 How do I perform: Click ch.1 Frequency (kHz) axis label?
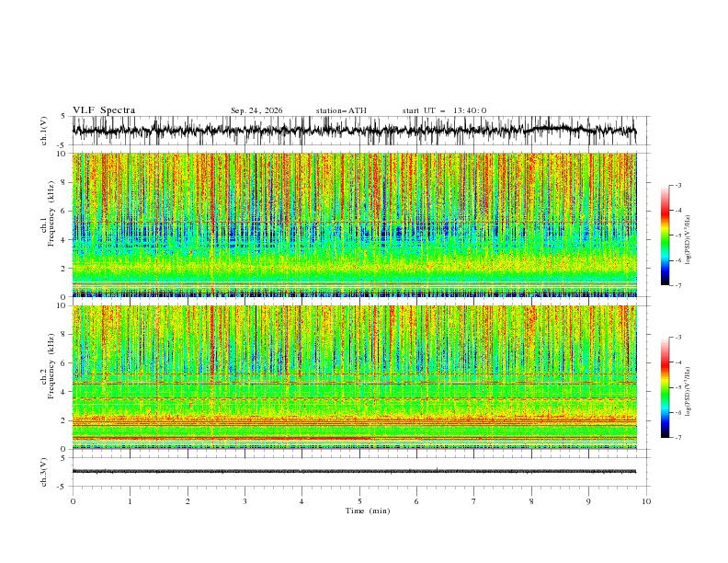point(48,225)
